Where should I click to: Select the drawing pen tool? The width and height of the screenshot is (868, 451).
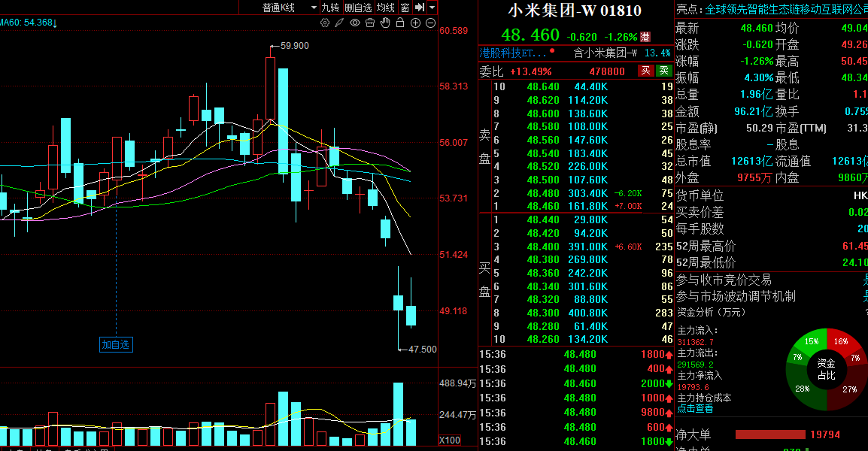tap(340, 23)
